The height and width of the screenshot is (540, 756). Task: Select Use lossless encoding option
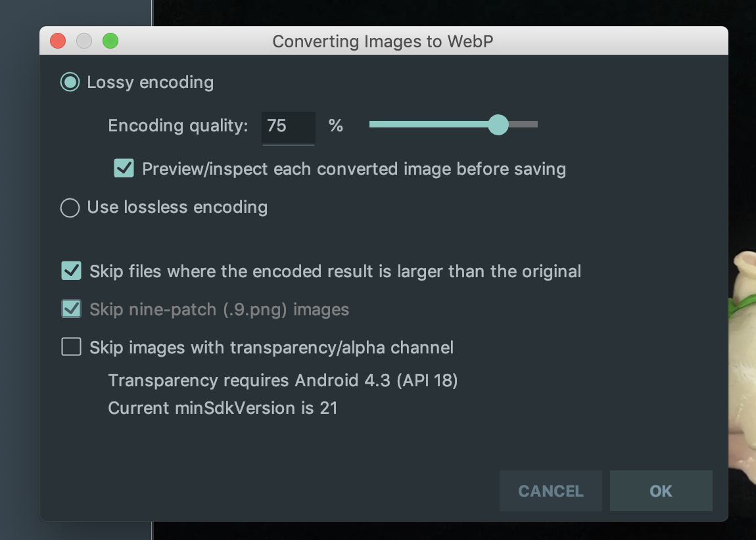coord(70,208)
